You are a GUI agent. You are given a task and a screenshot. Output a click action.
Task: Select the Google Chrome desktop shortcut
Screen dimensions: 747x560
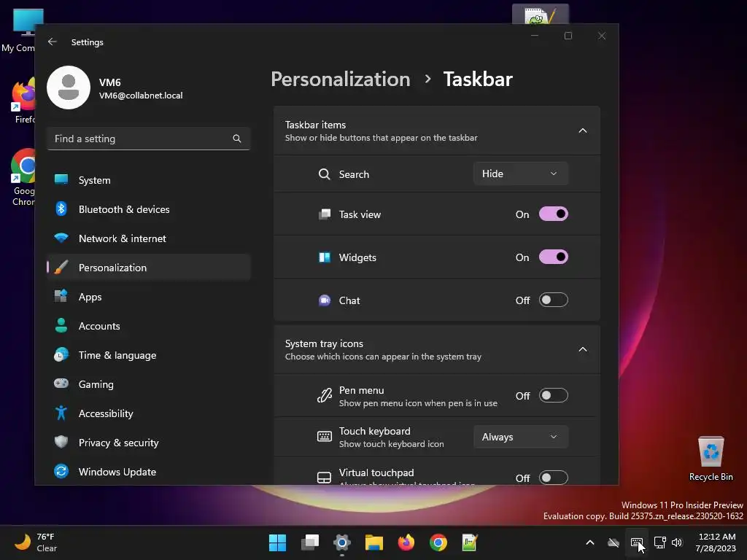tap(23, 177)
